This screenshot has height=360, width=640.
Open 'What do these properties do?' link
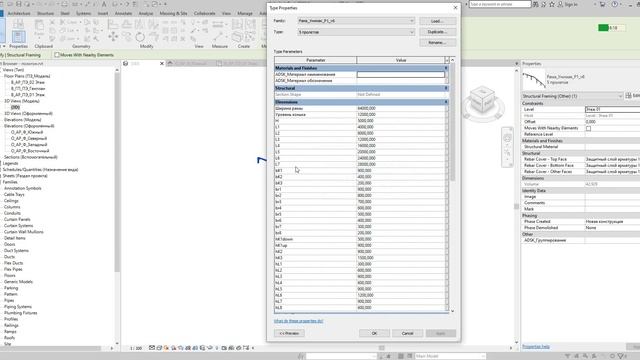pyautogui.click(x=298, y=321)
